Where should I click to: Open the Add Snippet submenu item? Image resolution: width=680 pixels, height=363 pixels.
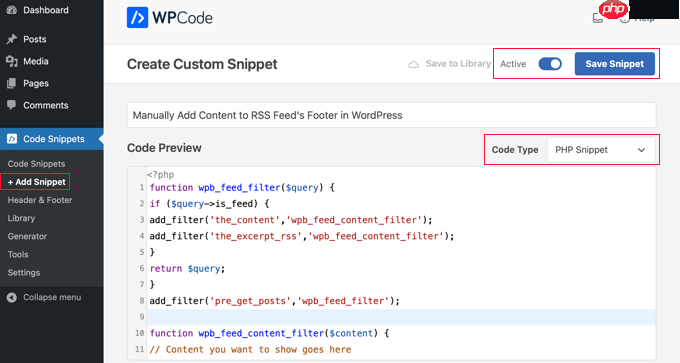coord(36,182)
